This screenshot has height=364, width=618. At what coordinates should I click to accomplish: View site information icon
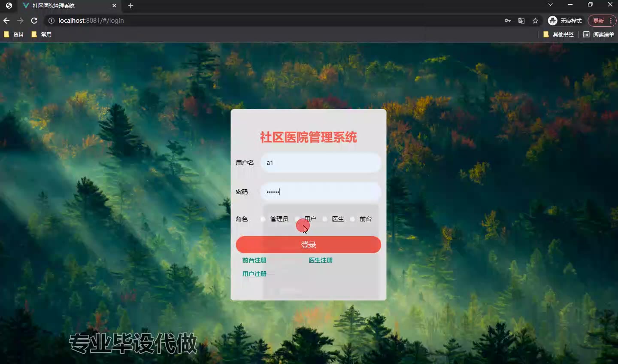click(x=51, y=21)
